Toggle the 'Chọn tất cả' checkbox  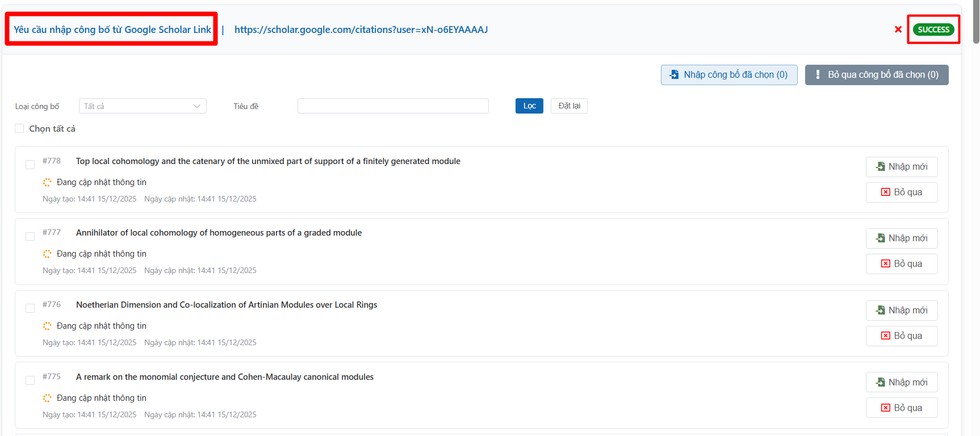tap(20, 129)
